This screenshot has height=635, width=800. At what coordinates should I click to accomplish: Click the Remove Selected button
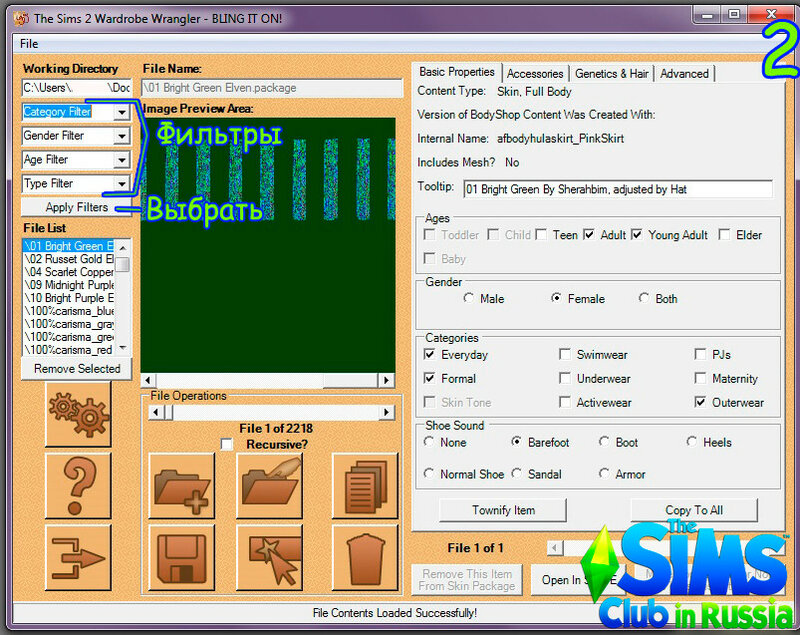[77, 368]
